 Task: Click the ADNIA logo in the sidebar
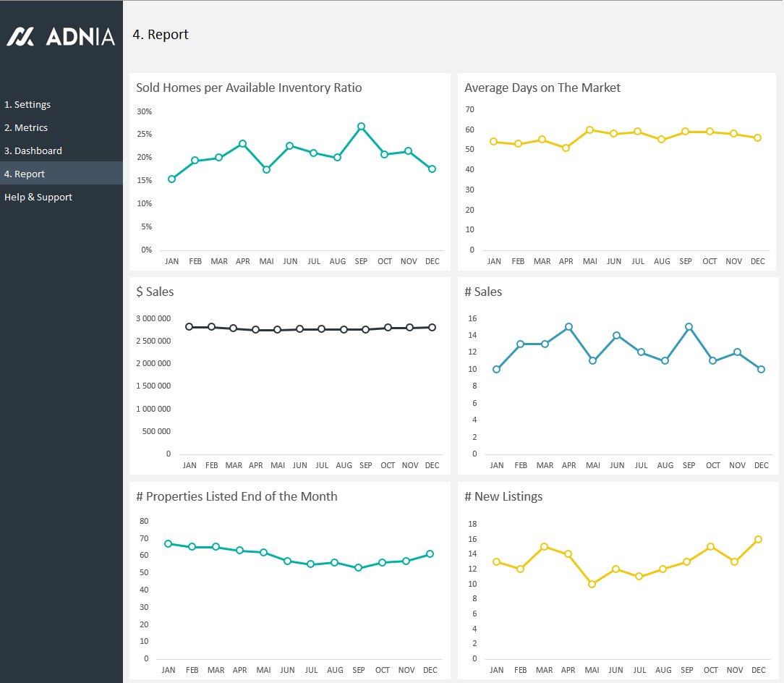pyautogui.click(x=61, y=36)
